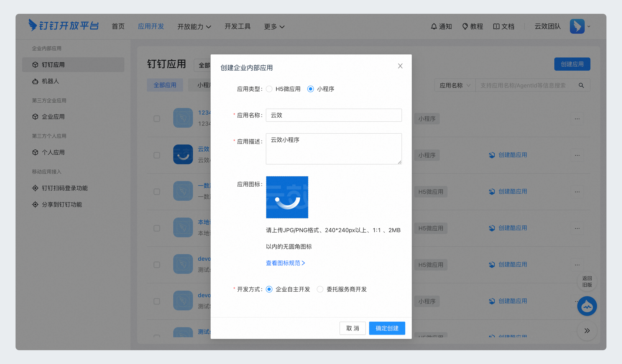The image size is (622, 364).
Task: Select the 小程序 radio option
Action: coord(311,89)
